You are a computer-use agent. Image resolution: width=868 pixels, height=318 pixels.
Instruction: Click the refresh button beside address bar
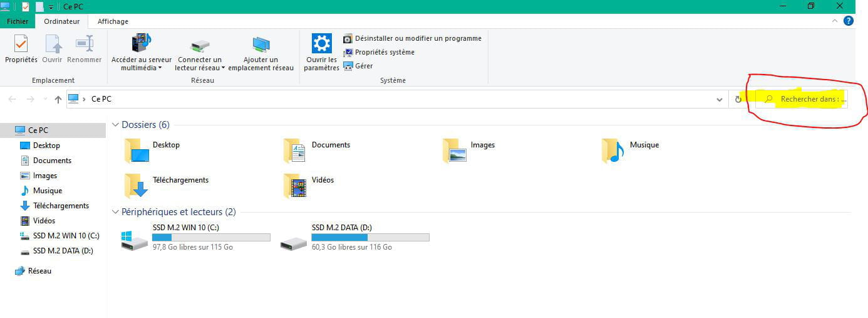coord(738,99)
